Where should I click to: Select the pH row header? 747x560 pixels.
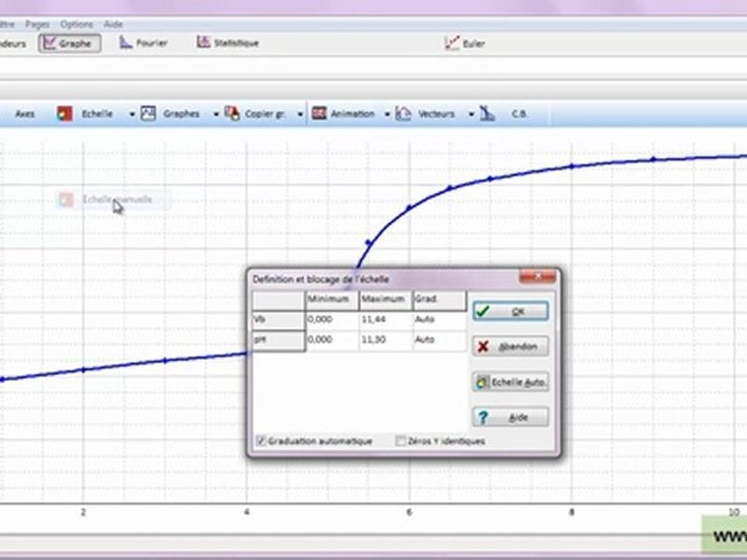pyautogui.click(x=279, y=341)
